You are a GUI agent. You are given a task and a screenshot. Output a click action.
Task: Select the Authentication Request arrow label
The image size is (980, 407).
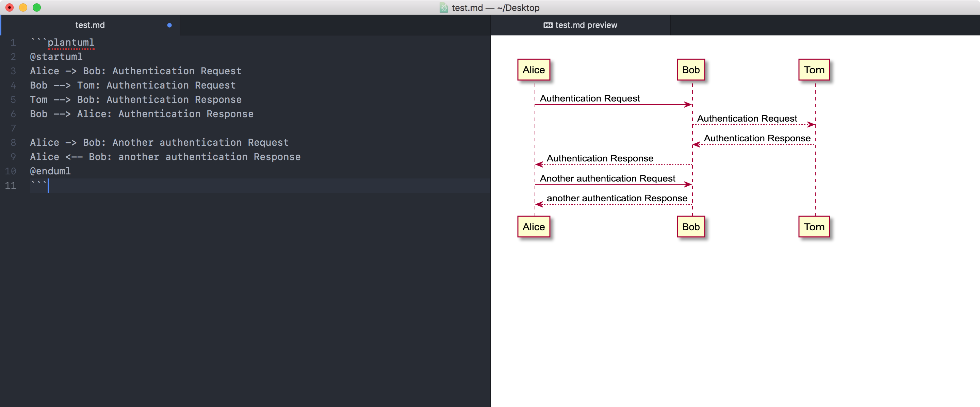pyautogui.click(x=589, y=98)
